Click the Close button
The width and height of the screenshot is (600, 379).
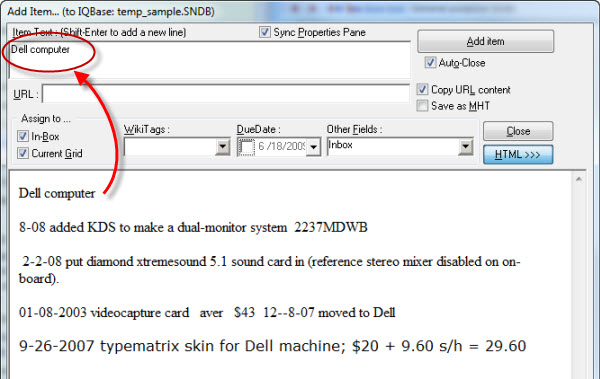[x=518, y=131]
